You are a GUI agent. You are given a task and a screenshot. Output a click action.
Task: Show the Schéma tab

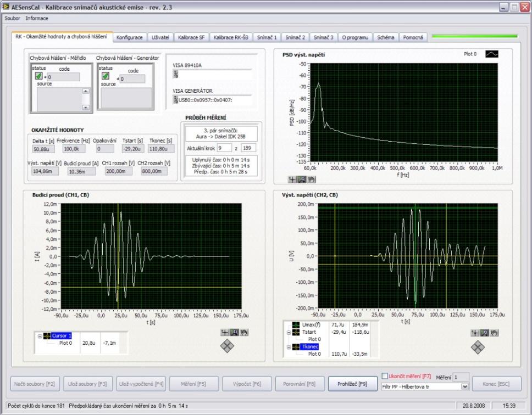click(386, 37)
